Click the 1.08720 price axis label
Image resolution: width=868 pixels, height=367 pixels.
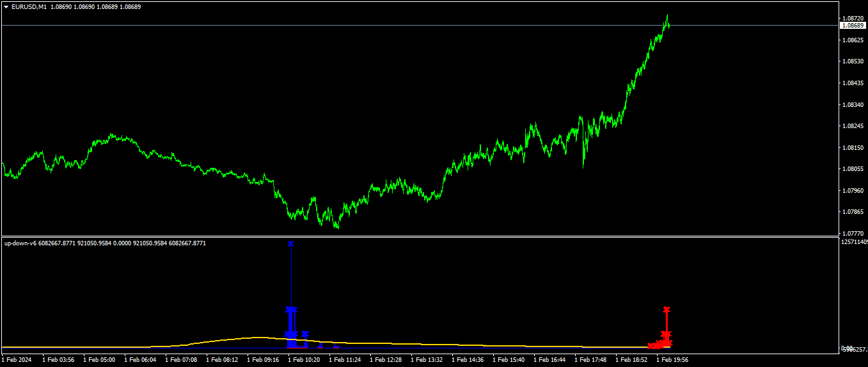click(x=853, y=19)
